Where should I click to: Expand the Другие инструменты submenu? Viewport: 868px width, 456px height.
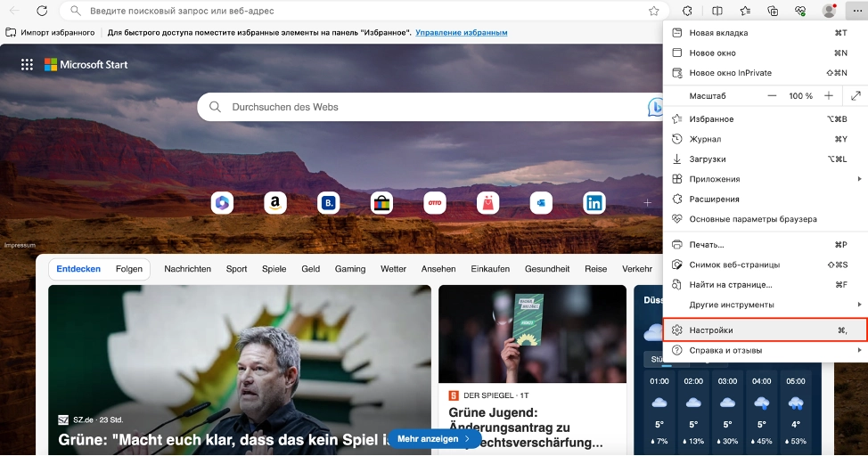click(765, 305)
